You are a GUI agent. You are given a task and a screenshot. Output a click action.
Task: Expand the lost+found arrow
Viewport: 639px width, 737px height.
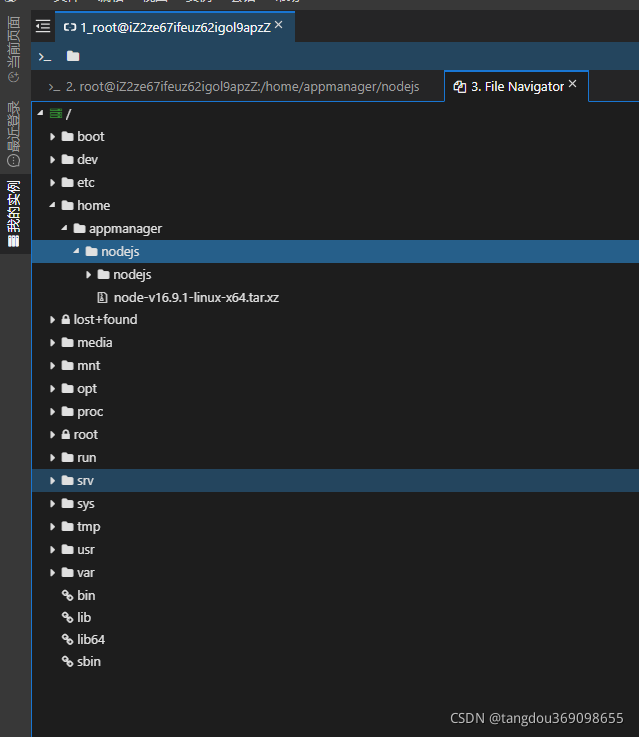[53, 320]
